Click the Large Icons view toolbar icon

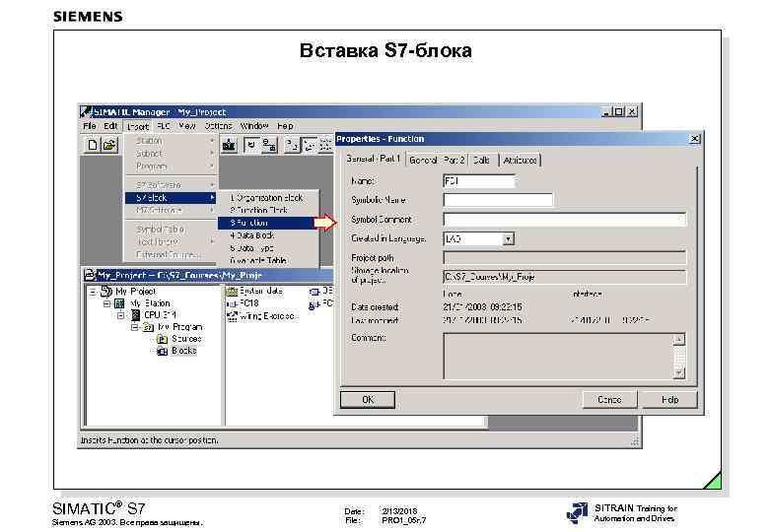coord(292,145)
